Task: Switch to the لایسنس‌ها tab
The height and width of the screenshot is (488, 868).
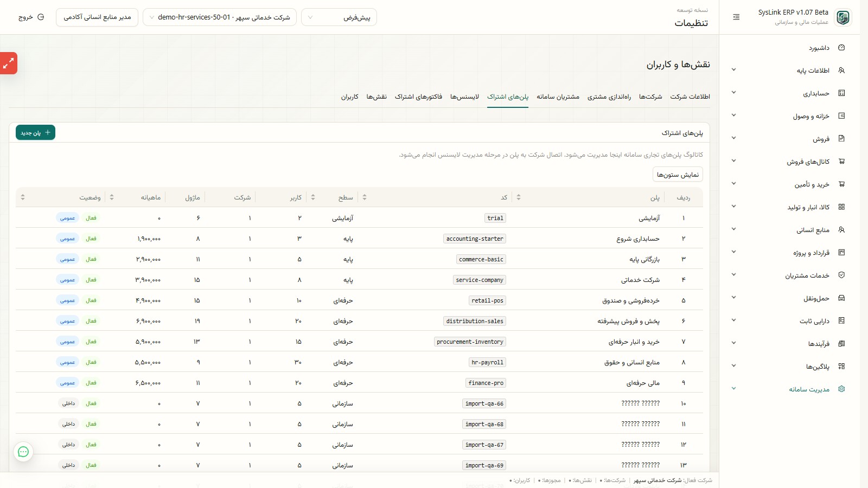Action: pos(464,97)
